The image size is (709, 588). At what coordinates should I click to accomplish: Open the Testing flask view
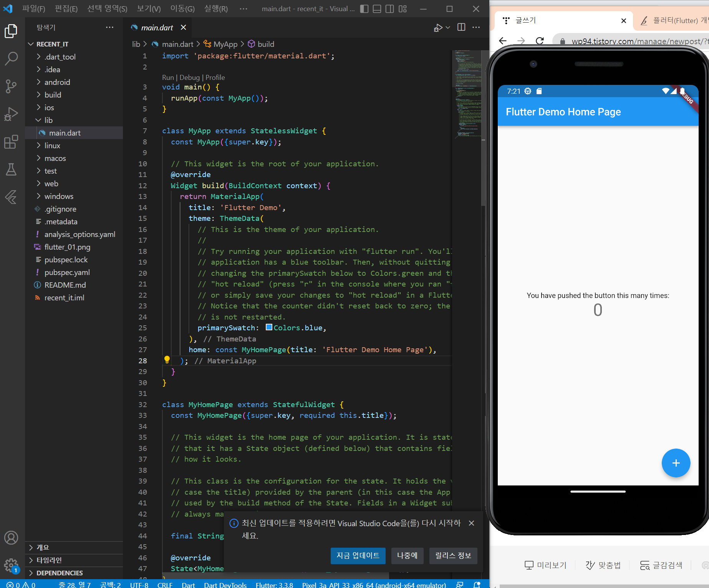pos(11,169)
